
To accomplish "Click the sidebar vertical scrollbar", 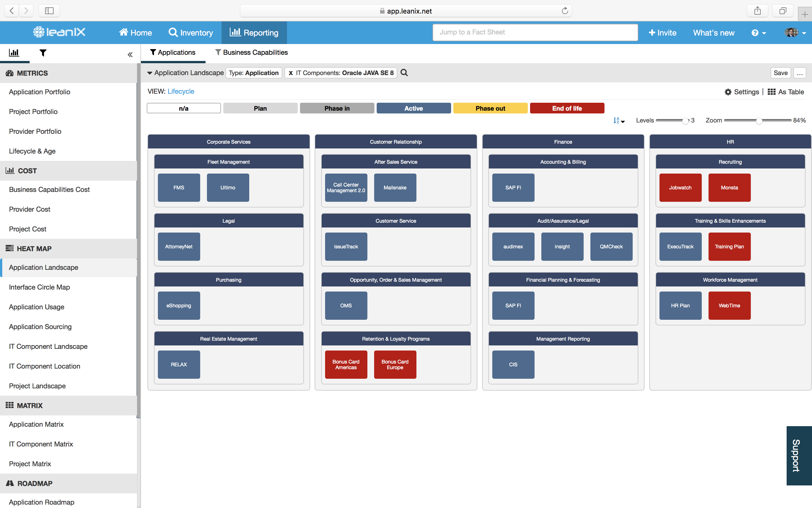I will pos(139,240).
